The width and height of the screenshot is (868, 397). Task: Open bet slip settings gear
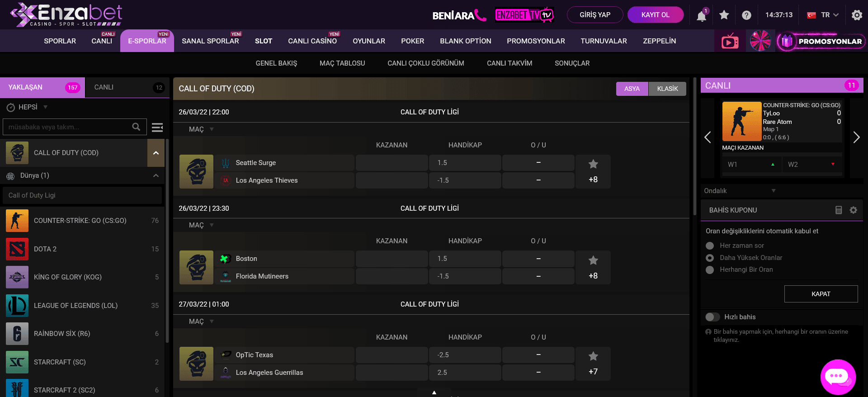[853, 210]
